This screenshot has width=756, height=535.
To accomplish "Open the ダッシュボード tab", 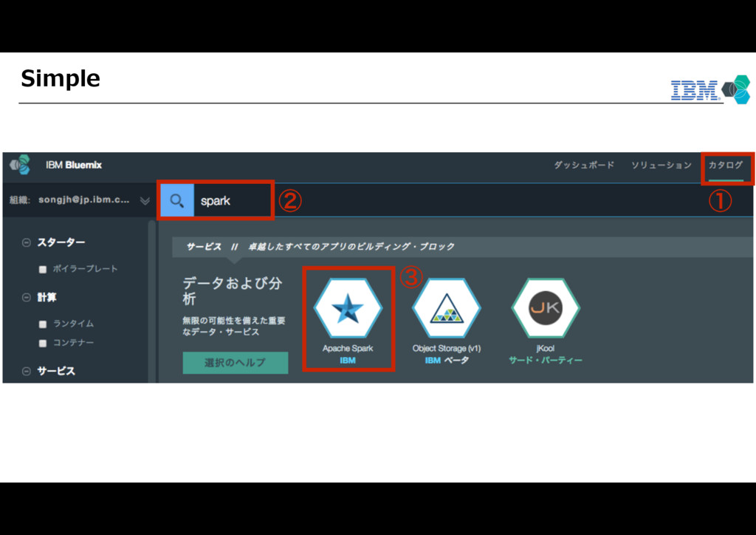I will tap(584, 165).
